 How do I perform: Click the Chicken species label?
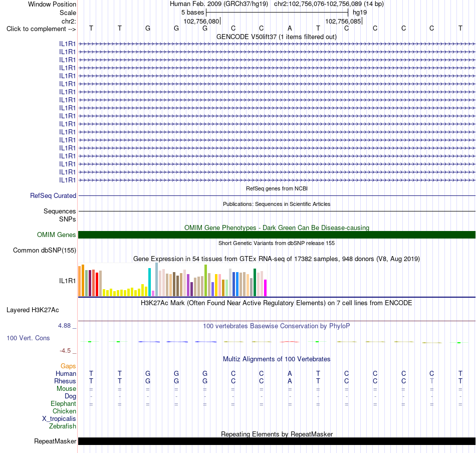coord(64,411)
